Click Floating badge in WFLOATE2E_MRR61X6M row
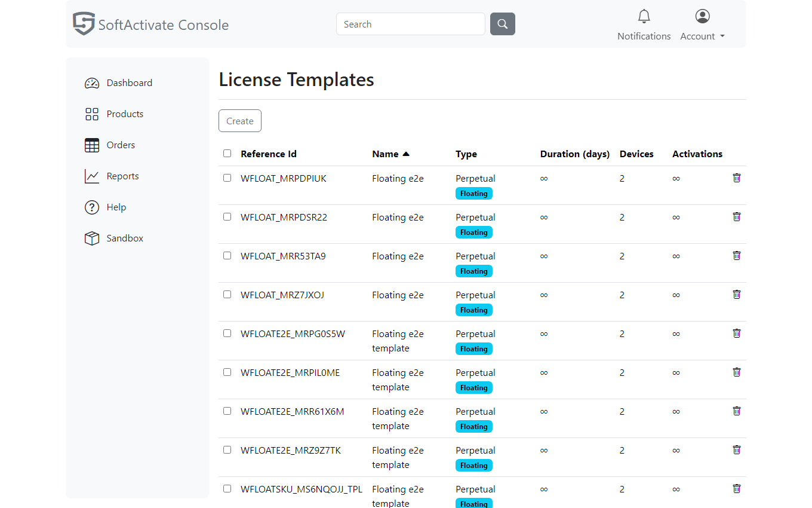812x508 pixels. pos(474,427)
